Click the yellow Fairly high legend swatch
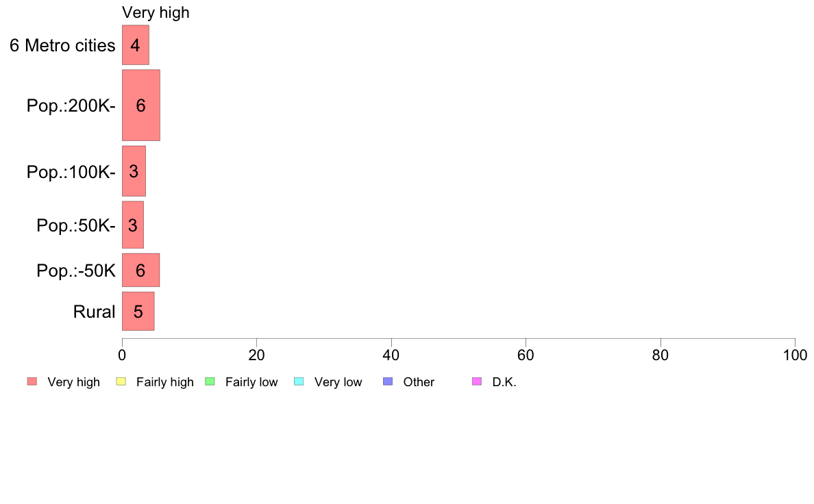This screenshot has width=814, height=504. click(x=121, y=381)
